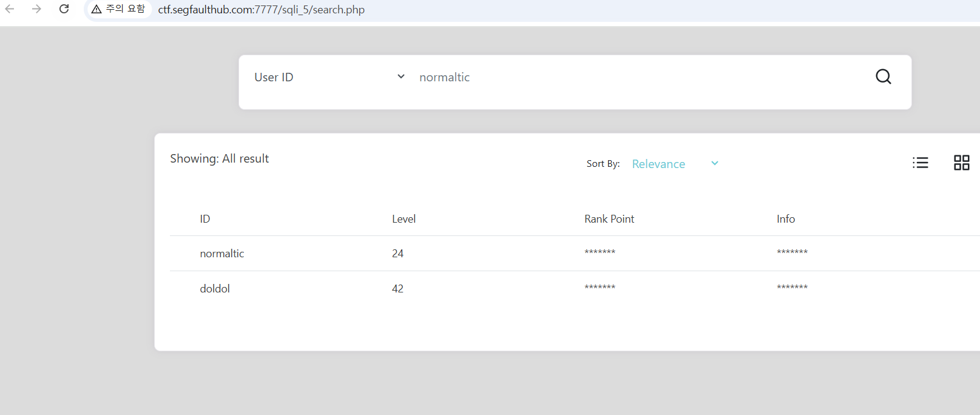Switch to list view layout

click(920, 163)
